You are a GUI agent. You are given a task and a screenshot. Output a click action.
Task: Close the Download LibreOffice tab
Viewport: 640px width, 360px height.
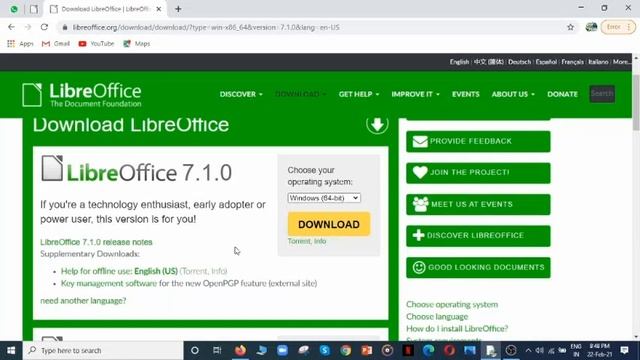click(159, 9)
